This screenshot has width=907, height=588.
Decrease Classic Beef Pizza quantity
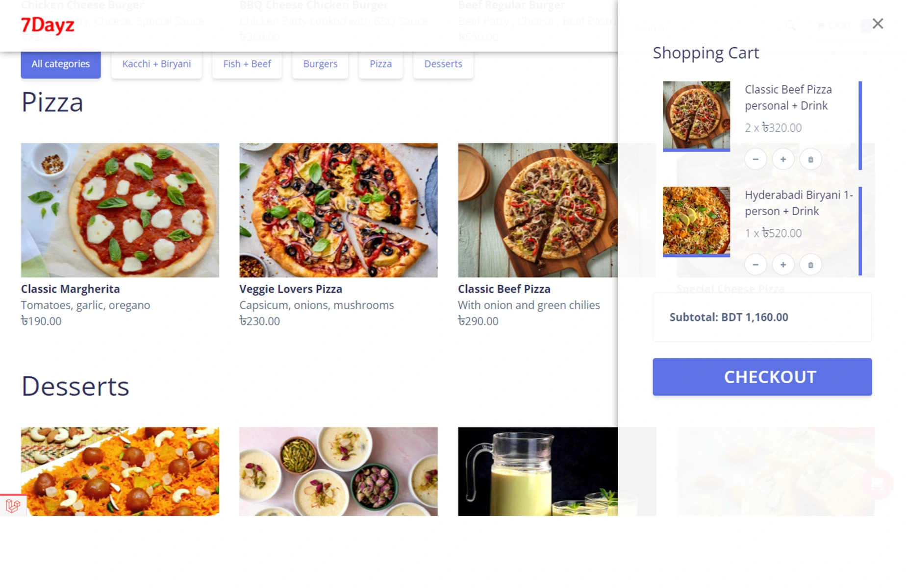click(756, 159)
